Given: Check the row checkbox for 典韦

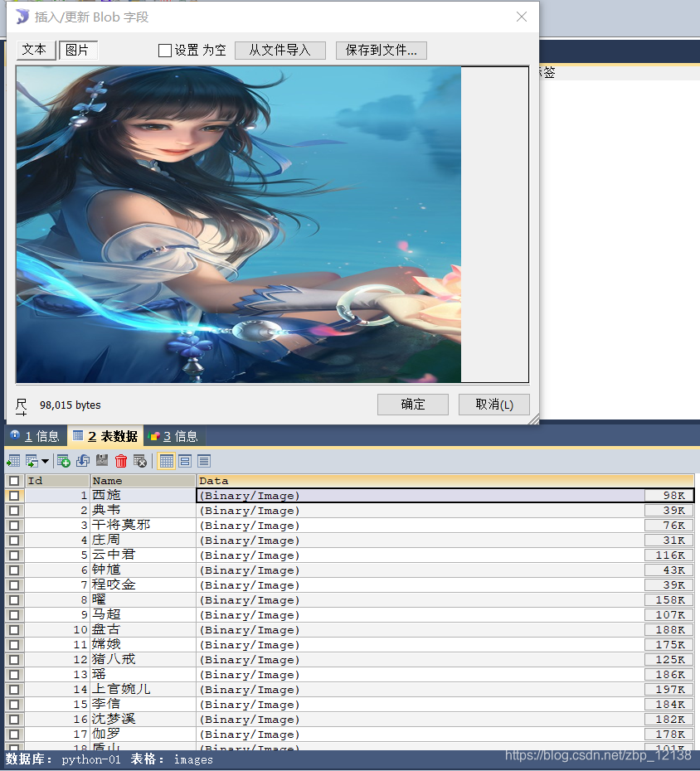Looking at the screenshot, I should point(14,511).
